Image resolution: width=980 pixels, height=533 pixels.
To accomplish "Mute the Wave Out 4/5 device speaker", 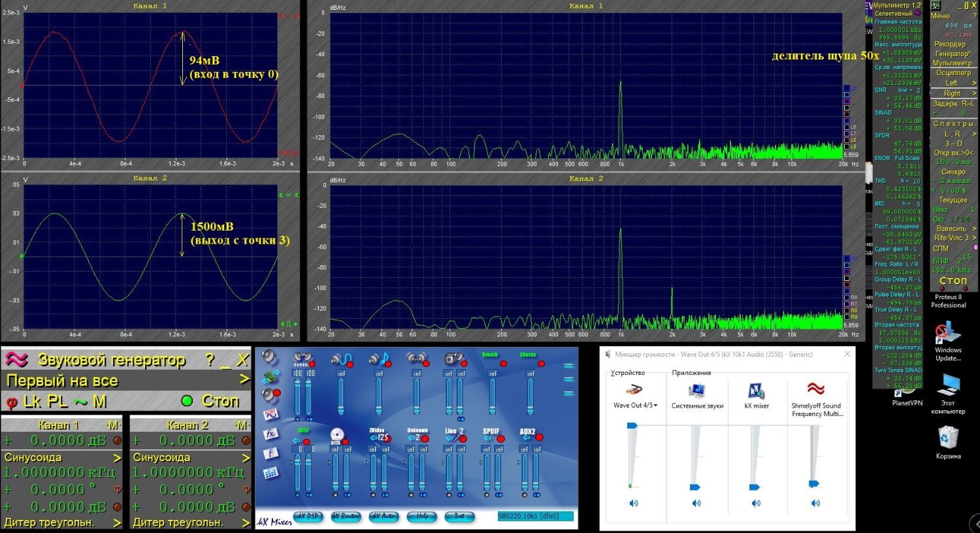I will coord(633,503).
